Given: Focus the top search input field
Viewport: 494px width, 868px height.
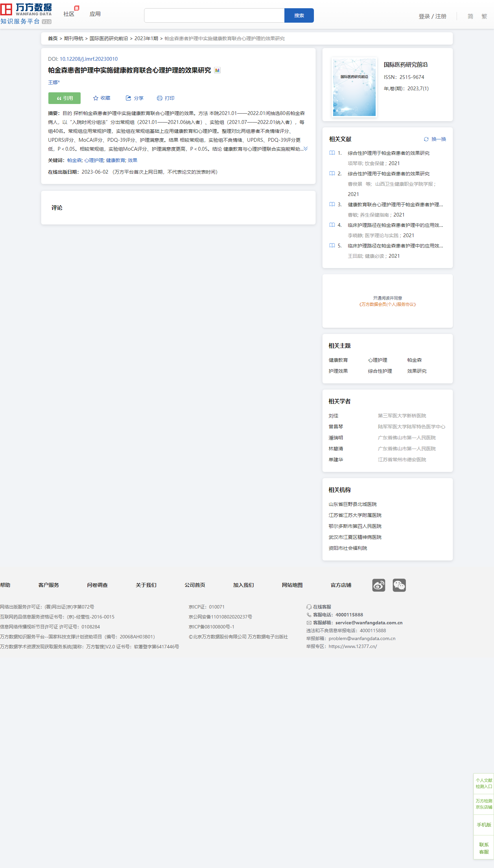Looking at the screenshot, I should (214, 15).
